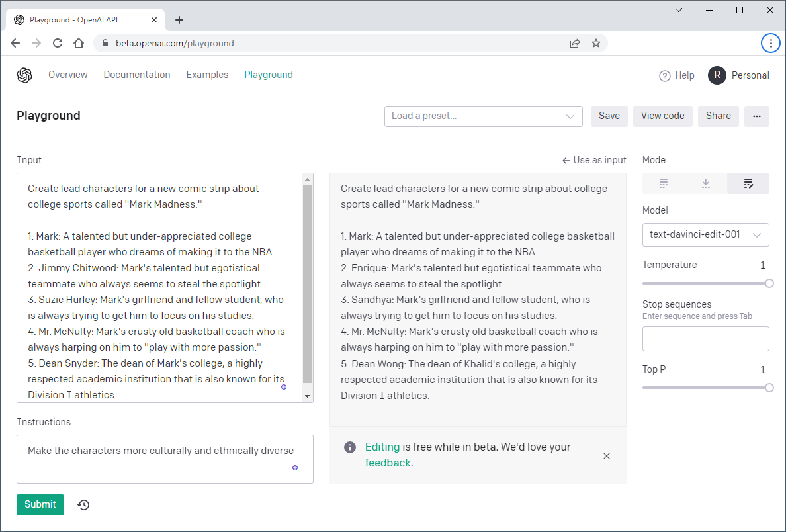The height and width of the screenshot is (532, 786).
Task: Click the OpenAI logo in header
Action: point(24,75)
